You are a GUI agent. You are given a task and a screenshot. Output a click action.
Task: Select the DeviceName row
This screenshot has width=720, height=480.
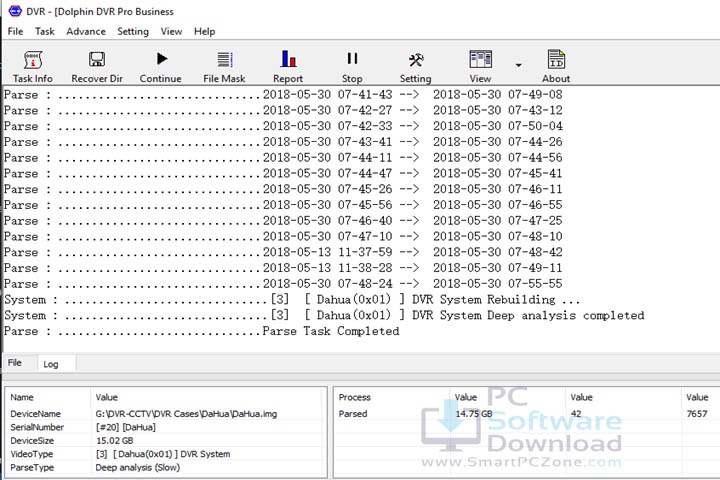pyautogui.click(x=166, y=414)
